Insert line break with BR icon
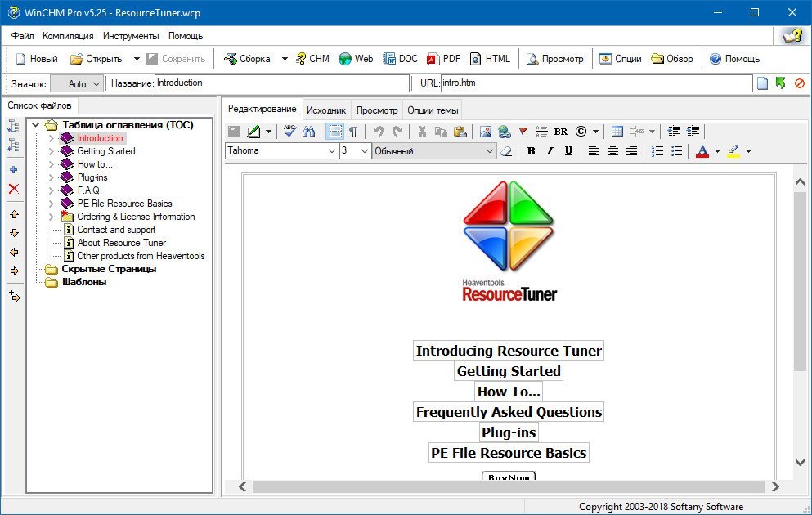 click(x=560, y=132)
